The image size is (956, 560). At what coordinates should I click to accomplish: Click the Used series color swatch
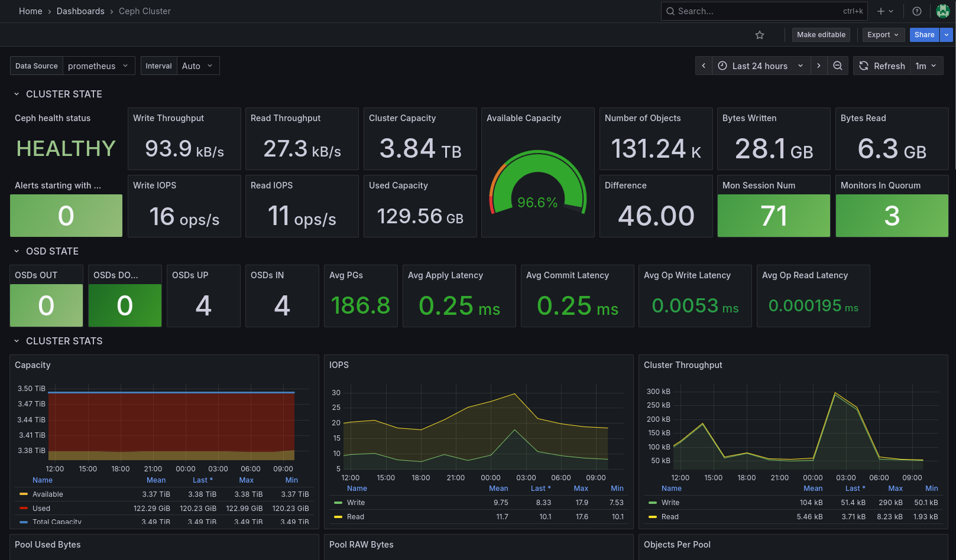click(x=24, y=508)
